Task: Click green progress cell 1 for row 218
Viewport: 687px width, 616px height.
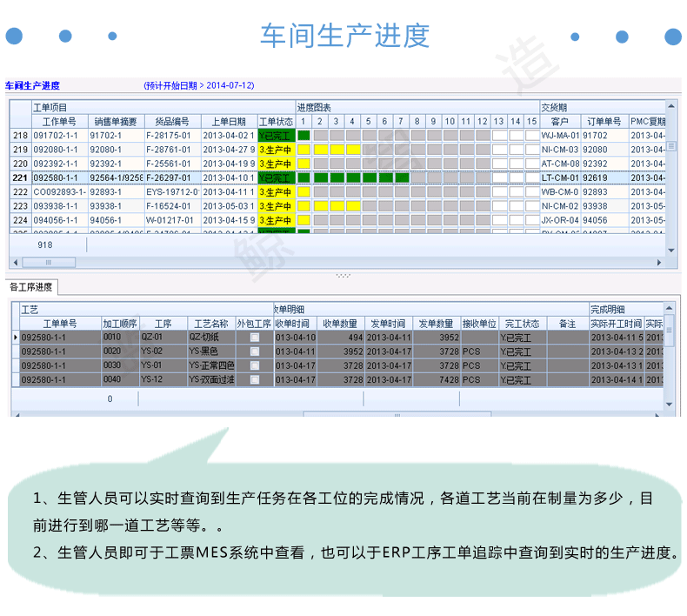Action: (303, 136)
